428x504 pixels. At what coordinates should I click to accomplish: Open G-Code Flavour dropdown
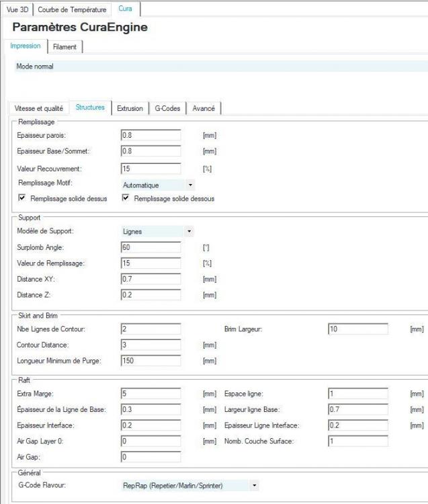190,485
